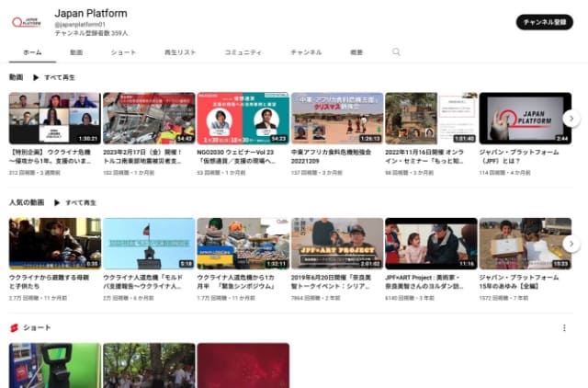Open 2019年6月20日開催 奈良美智トークイベント title
The height and width of the screenshot is (388, 588).
coord(331,282)
